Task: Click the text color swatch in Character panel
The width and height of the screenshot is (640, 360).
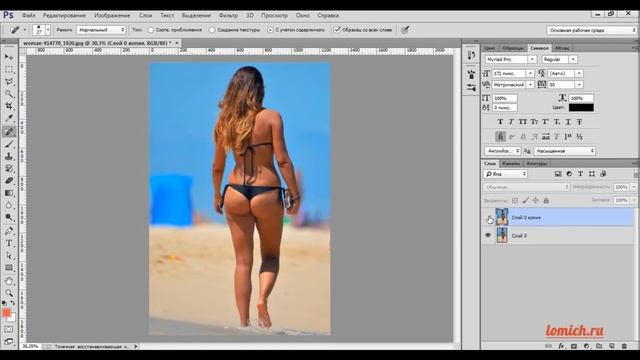Action: pos(581,107)
